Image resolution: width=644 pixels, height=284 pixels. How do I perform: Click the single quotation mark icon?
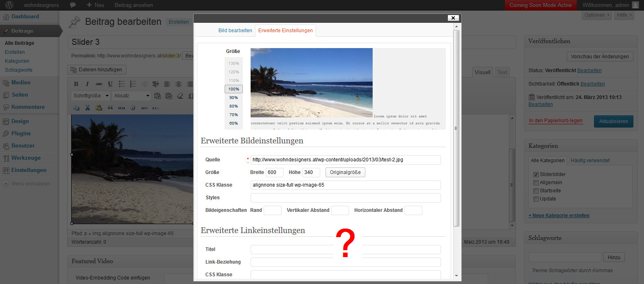click(110, 108)
